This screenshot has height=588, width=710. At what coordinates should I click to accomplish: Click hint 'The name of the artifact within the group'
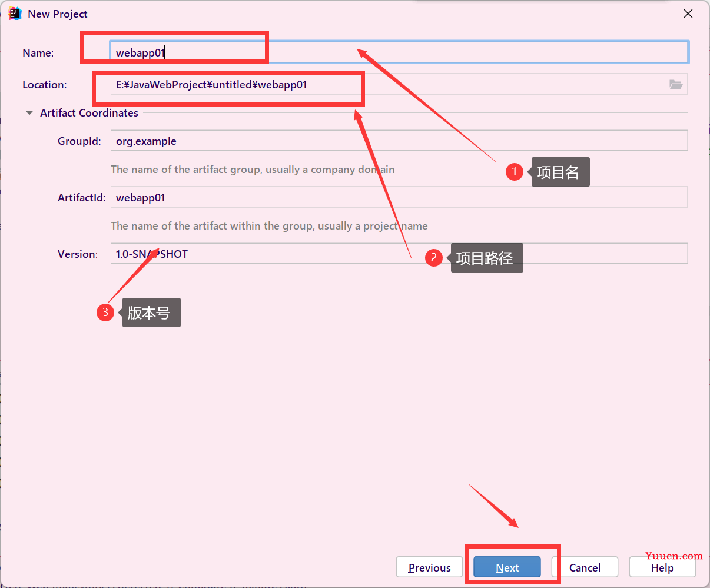point(269,226)
